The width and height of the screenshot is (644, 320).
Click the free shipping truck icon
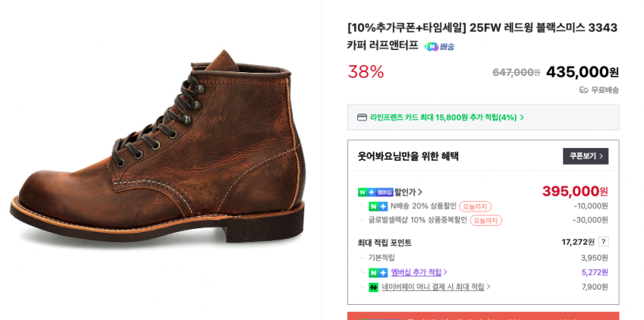tap(583, 90)
